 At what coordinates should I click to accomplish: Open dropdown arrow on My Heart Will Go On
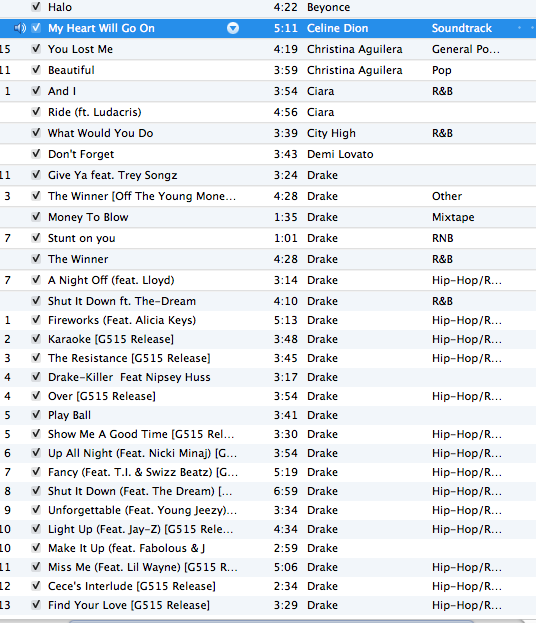(233, 28)
